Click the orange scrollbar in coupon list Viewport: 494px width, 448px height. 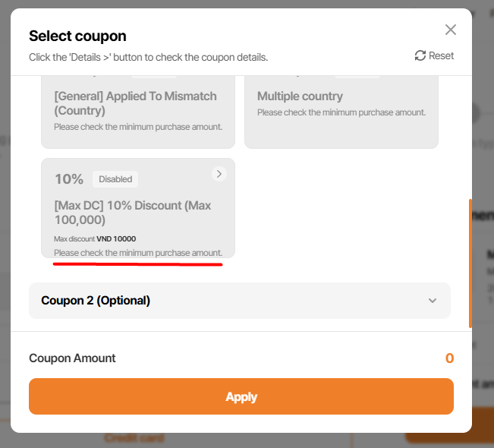coord(470,263)
